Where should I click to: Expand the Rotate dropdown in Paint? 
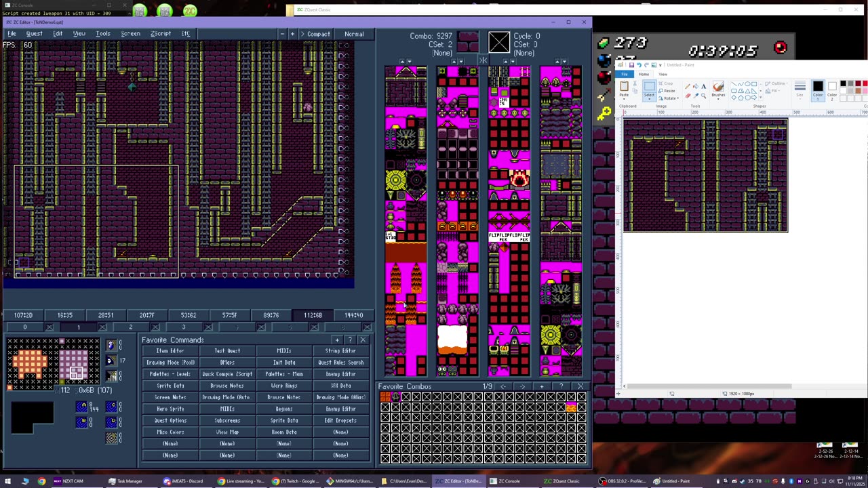pos(677,98)
